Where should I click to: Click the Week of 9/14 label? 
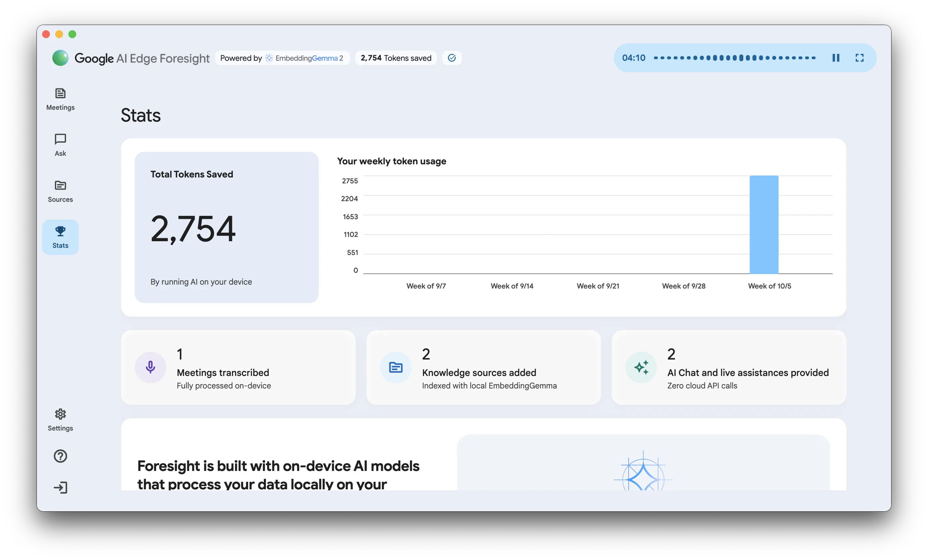pos(512,286)
